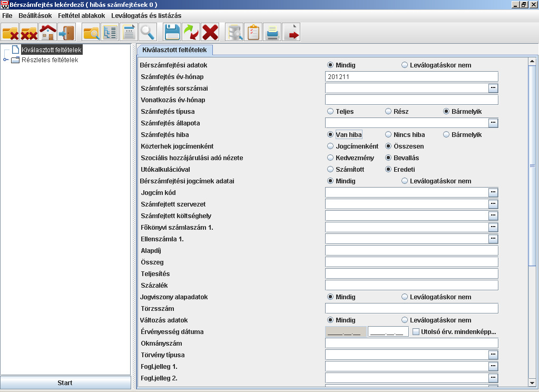Click the Vonatkozás év-hónap input field
This screenshot has width=539, height=392.
(x=411, y=100)
